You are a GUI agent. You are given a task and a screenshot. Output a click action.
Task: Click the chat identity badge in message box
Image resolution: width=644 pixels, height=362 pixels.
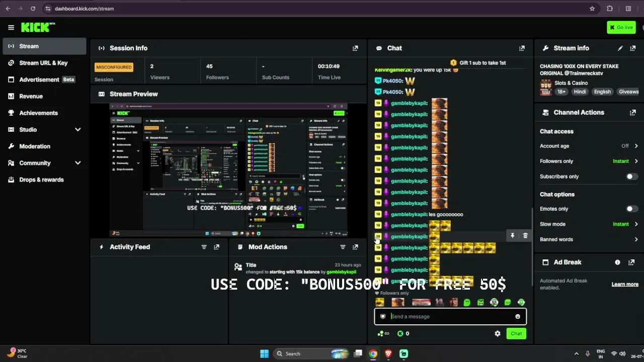(383, 316)
